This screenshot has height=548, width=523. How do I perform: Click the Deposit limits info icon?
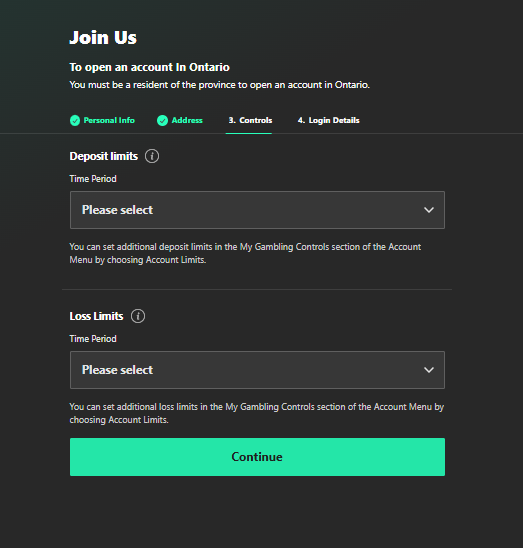(x=152, y=156)
